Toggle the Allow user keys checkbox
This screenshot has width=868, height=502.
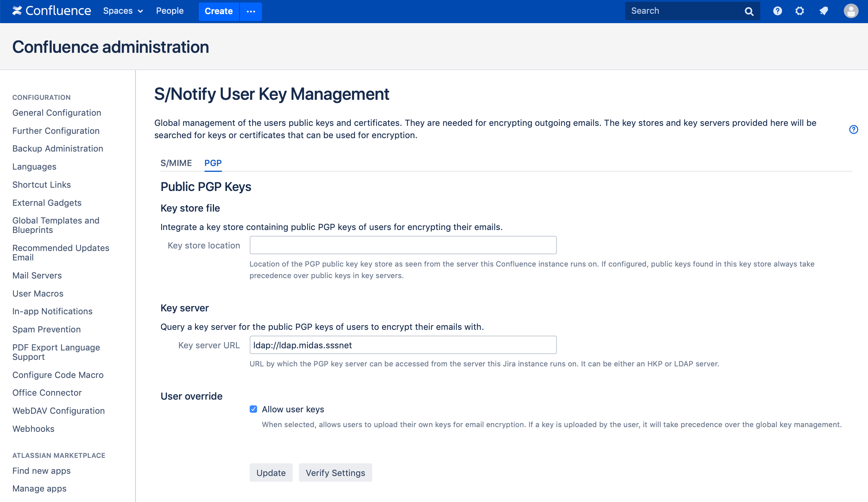[x=253, y=409]
